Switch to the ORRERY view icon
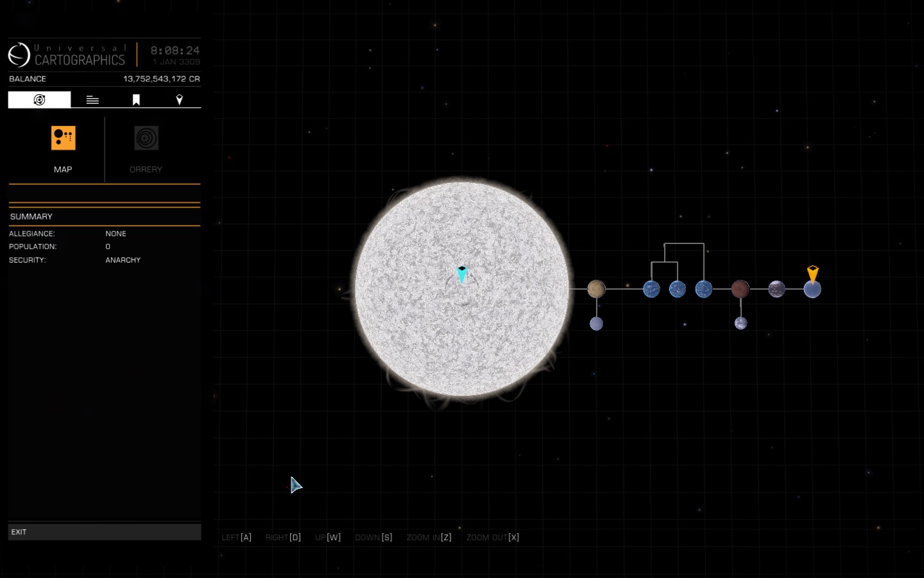This screenshot has width=924, height=578. click(x=146, y=138)
